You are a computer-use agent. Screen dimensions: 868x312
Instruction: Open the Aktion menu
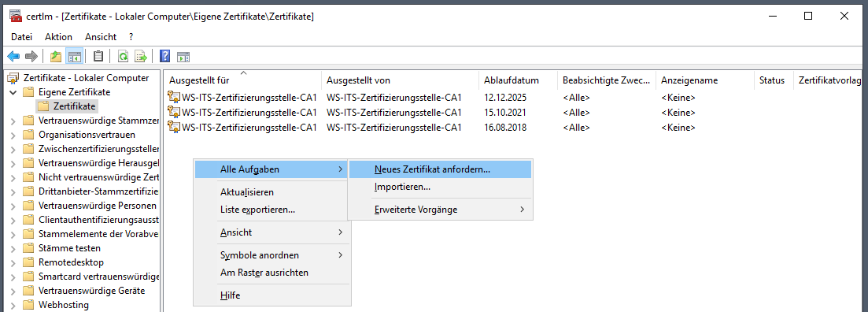tap(59, 37)
